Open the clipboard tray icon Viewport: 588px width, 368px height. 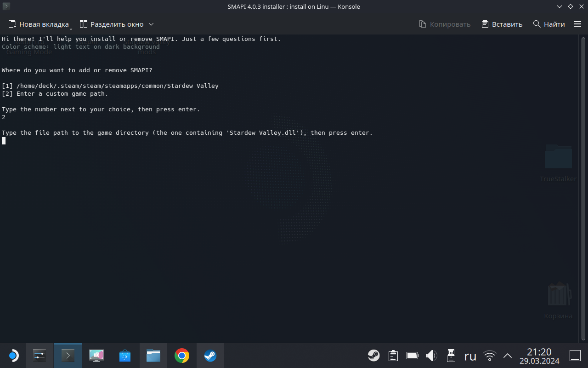(393, 356)
